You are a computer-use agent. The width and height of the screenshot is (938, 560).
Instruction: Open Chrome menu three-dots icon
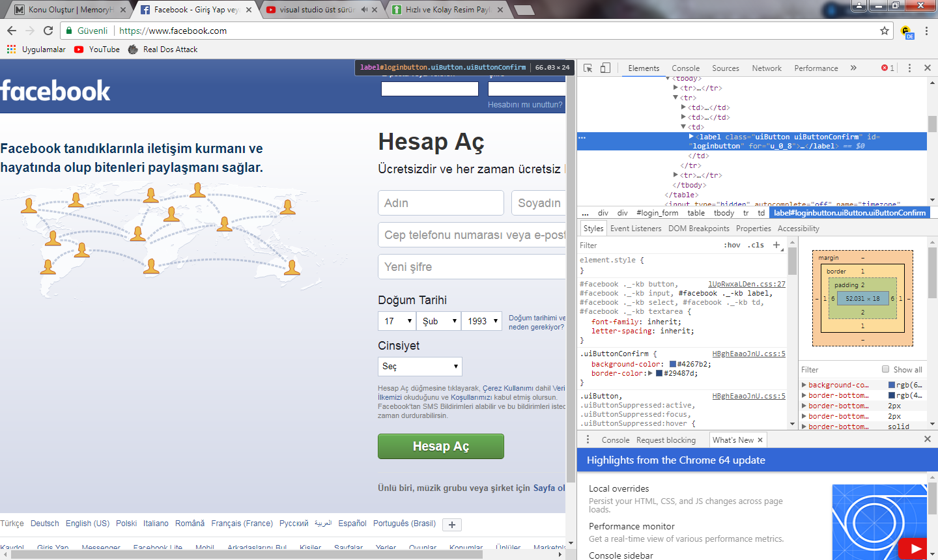click(x=926, y=31)
